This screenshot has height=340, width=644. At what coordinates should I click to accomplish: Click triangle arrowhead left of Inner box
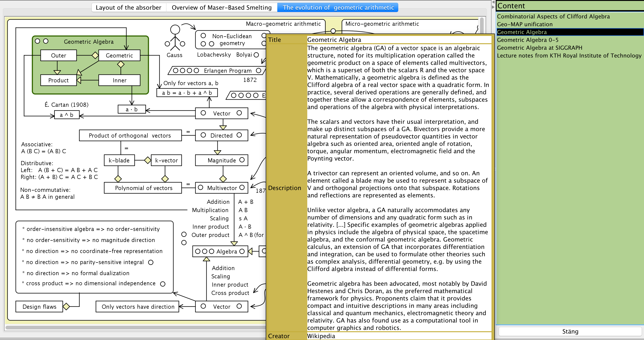(79, 80)
